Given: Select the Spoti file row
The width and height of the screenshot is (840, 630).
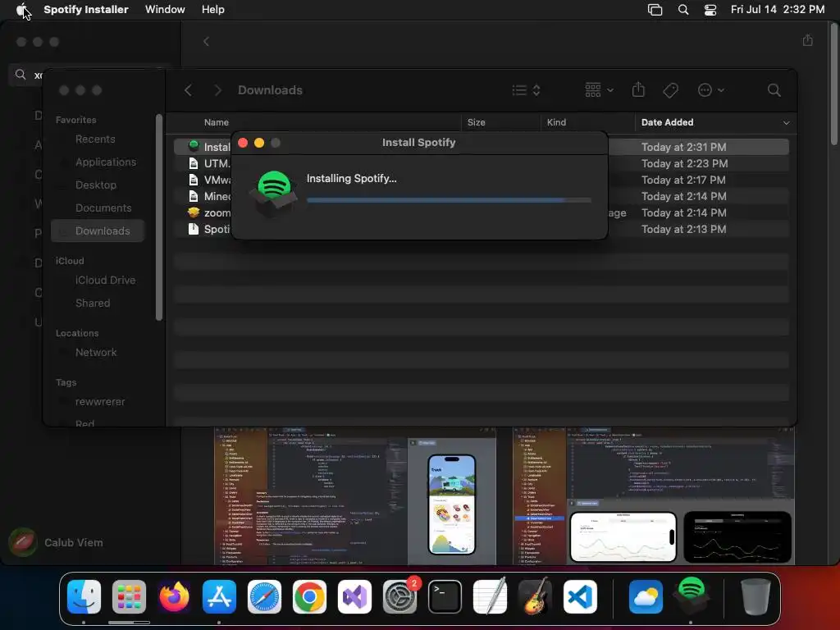Looking at the screenshot, I should click(x=481, y=230).
